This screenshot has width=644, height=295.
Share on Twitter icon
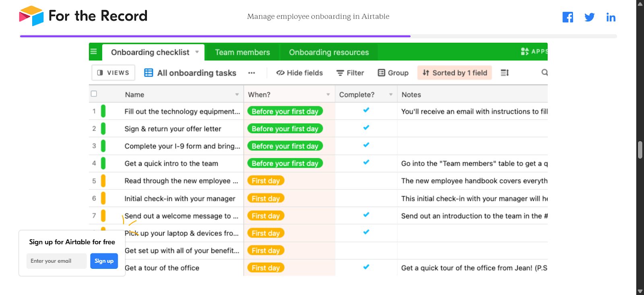pyautogui.click(x=589, y=17)
